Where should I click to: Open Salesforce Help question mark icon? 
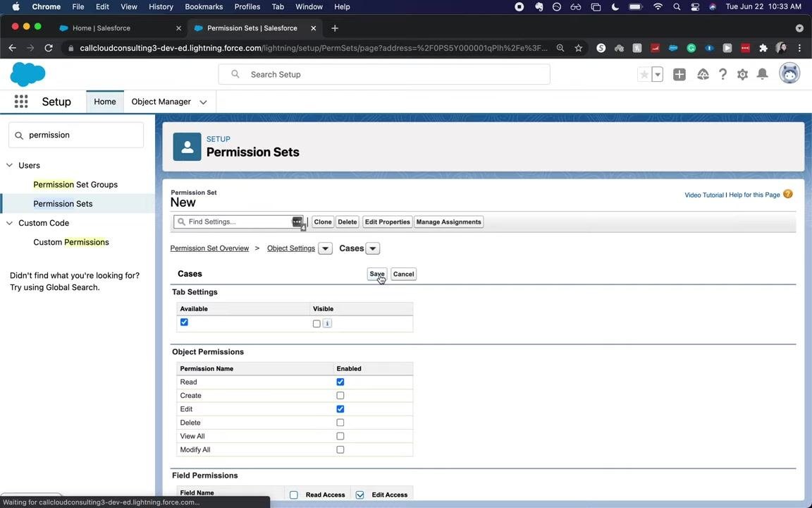(722, 75)
